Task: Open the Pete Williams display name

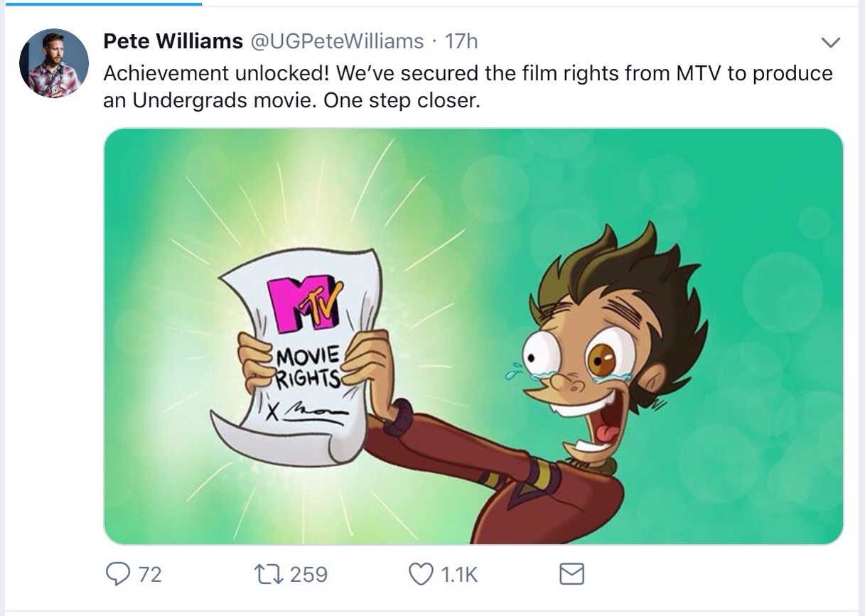Action: [173, 41]
